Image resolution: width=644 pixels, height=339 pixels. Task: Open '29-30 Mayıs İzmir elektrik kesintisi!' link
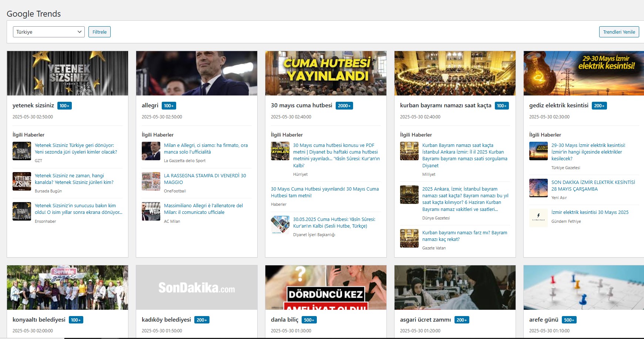588,152
